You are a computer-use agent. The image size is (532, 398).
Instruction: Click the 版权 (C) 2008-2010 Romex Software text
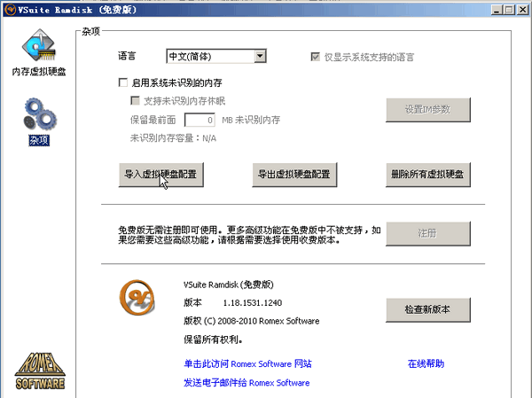(x=252, y=321)
